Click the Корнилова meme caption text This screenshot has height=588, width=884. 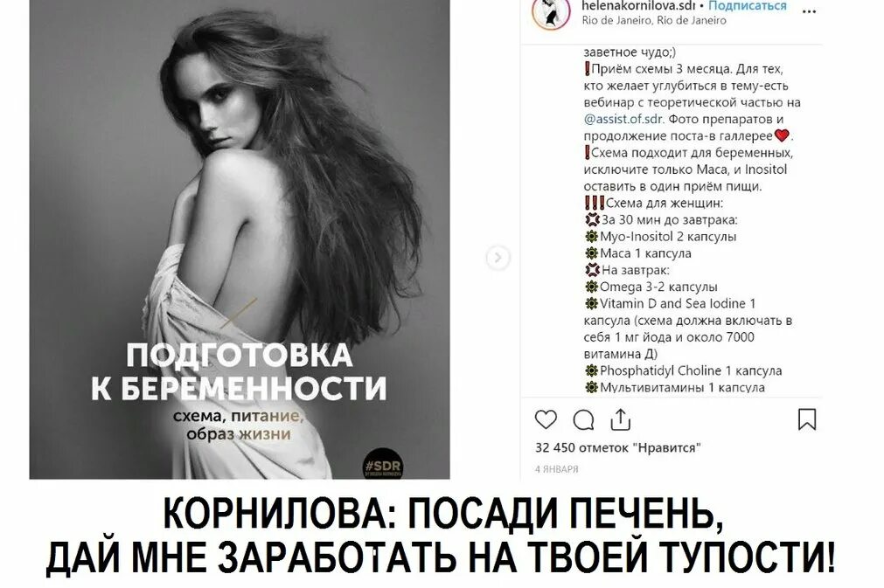pos(442,535)
